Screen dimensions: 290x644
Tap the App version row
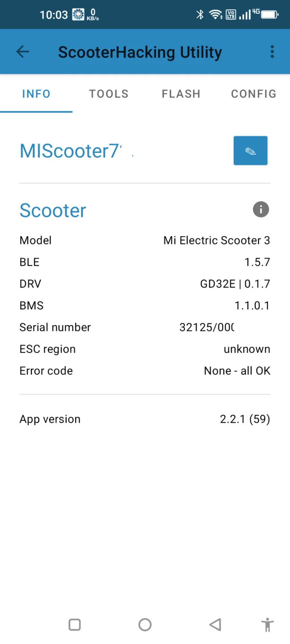[145, 419]
